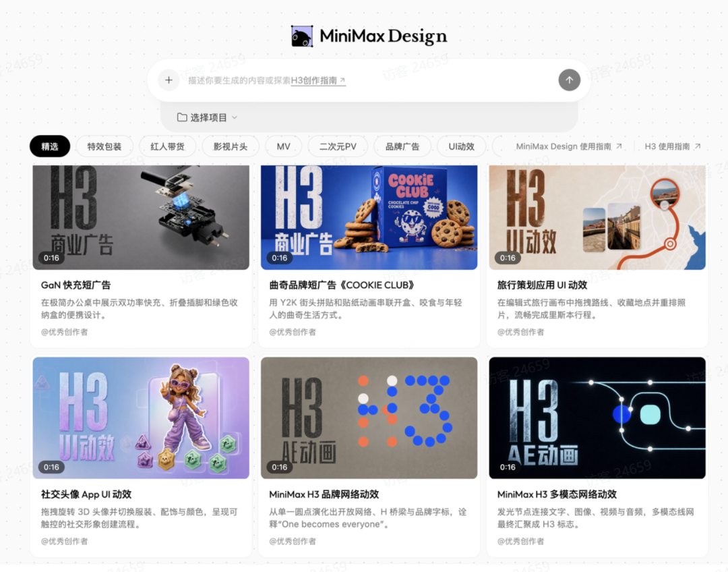Switch to the 红人带货 tab
The height and width of the screenshot is (572, 728).
tap(167, 146)
